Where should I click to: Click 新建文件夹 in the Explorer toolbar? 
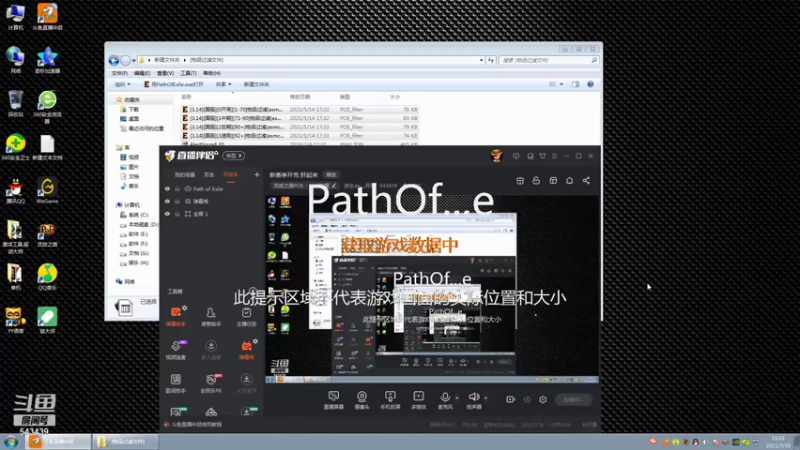click(x=256, y=84)
